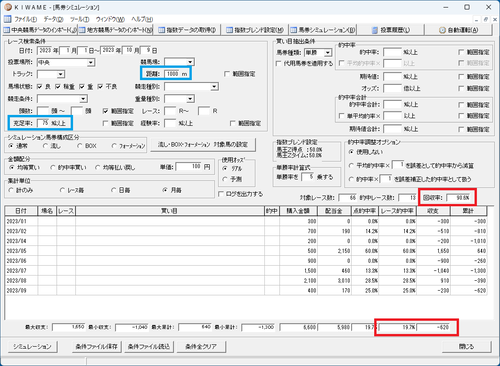500x366 pixels.
Task: Open 自動運転 clock icon
Action: (442, 30)
